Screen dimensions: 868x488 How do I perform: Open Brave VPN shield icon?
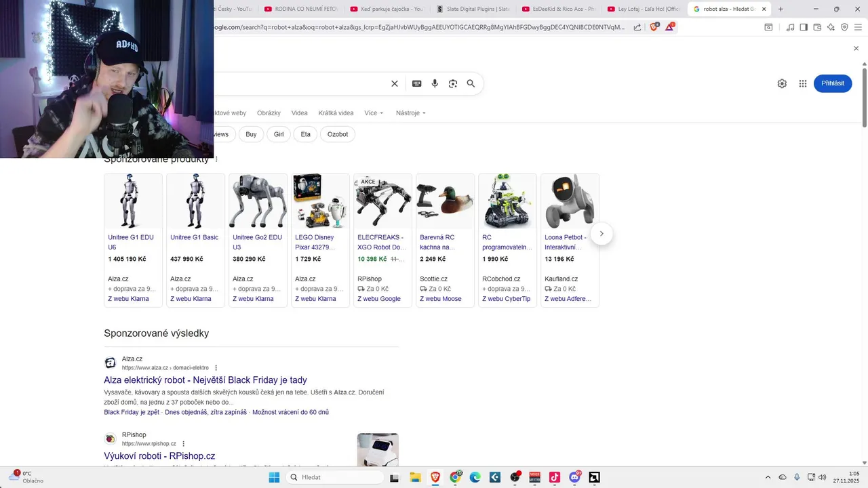(x=844, y=27)
